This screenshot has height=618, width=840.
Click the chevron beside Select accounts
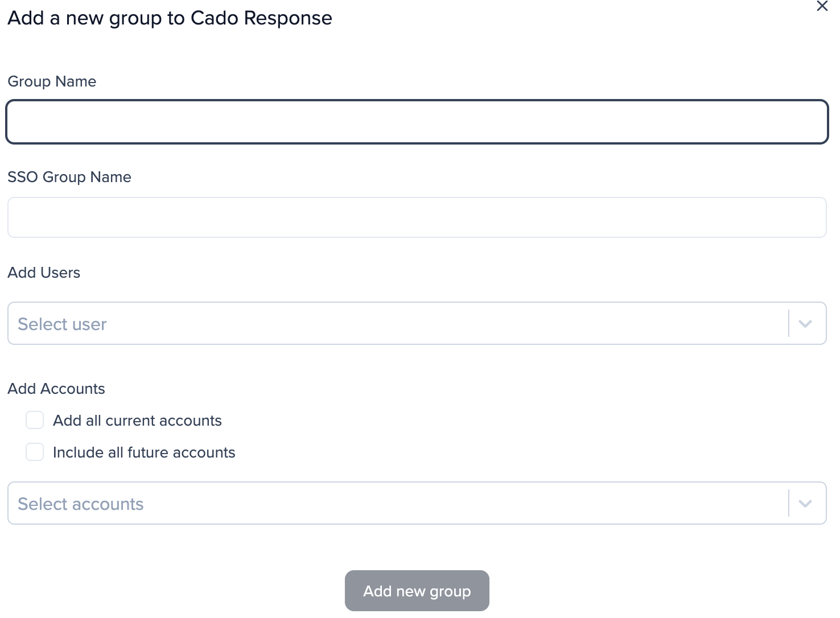coord(805,503)
